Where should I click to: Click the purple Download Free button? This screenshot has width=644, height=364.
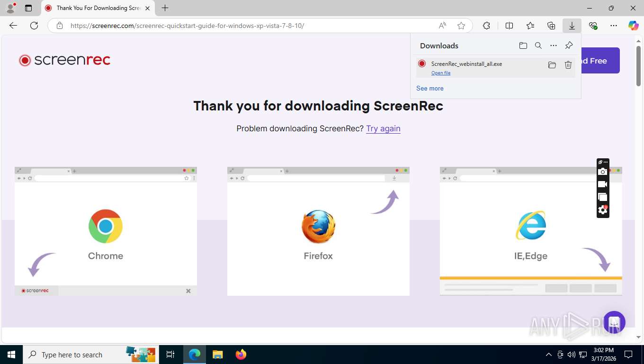[600, 60]
